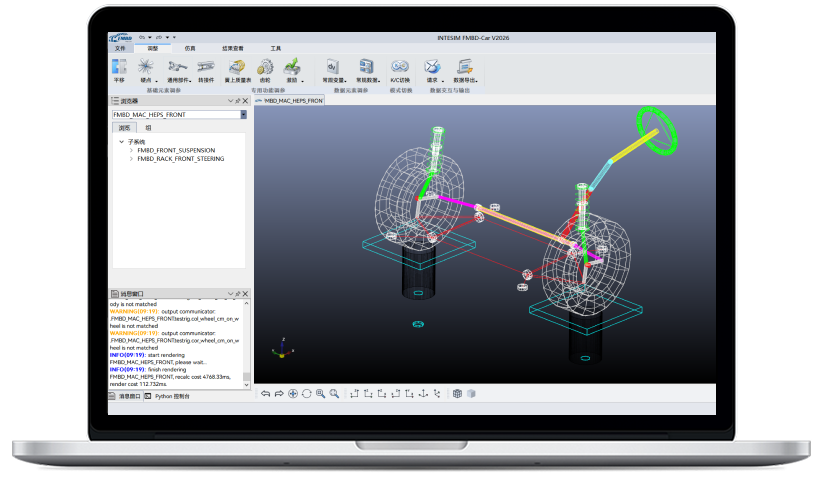Viewport: 823px width, 477px height.
Task: Activate the FMBD_MAC_HEPS_FRONT document tab
Action: 290,100
